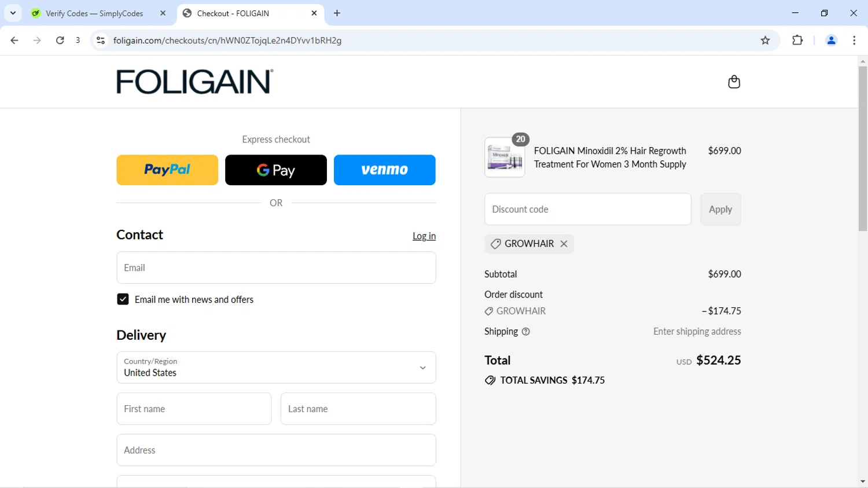Close the Checkout FOLIGAIN tab
Image resolution: width=868 pixels, height=488 pixels.
point(314,13)
